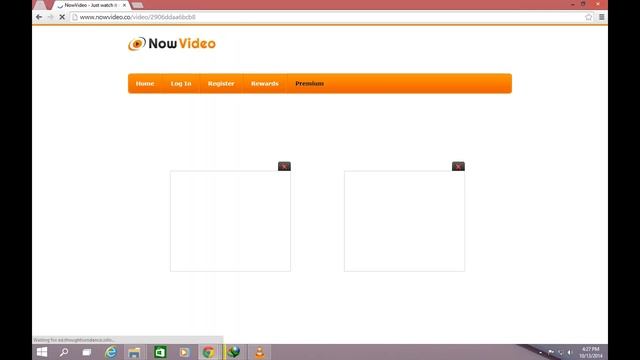640x360 pixels.
Task: Open the Premium page
Action: click(309, 84)
